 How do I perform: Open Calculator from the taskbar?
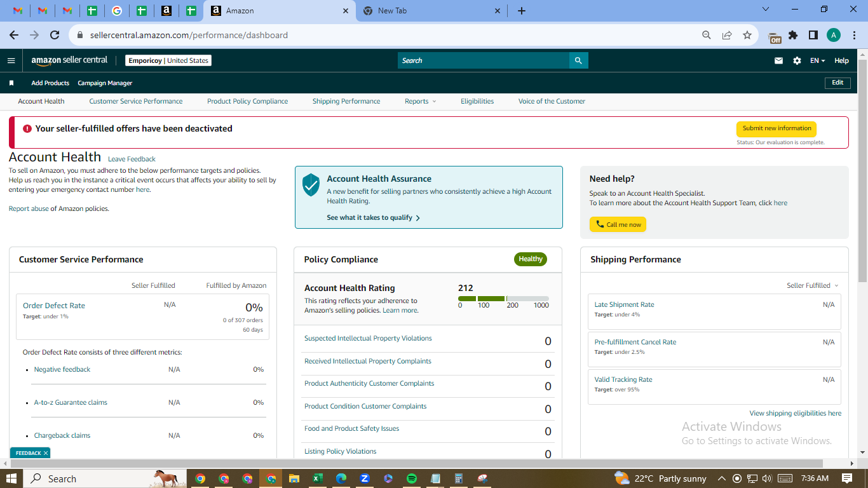click(x=458, y=478)
